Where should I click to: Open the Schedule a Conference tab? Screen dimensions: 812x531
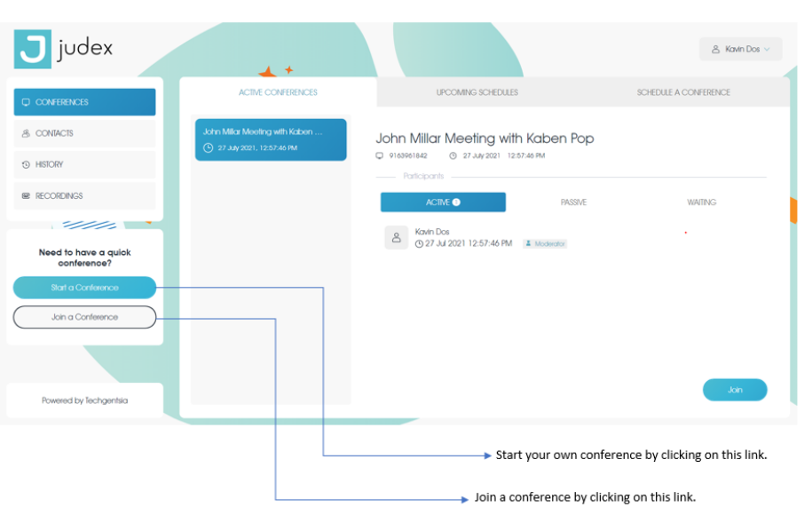coord(683,92)
